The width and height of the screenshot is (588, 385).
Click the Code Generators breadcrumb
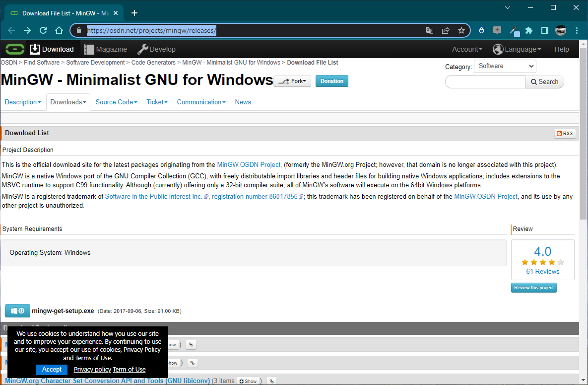pos(153,63)
